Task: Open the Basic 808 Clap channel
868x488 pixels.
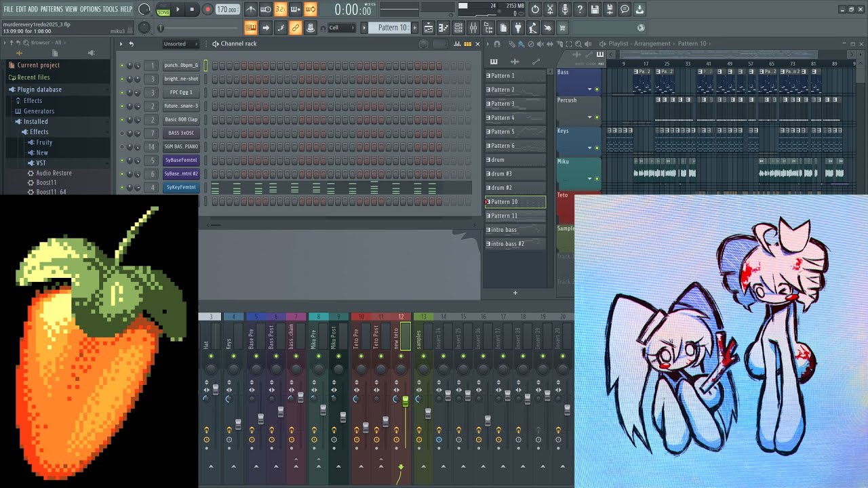Action: coord(181,120)
